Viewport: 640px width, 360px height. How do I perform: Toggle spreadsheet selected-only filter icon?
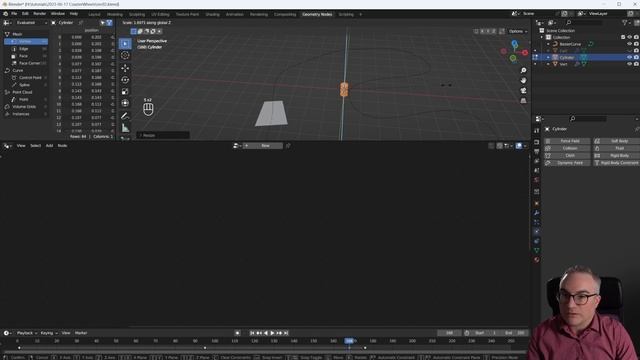[x=102, y=23]
